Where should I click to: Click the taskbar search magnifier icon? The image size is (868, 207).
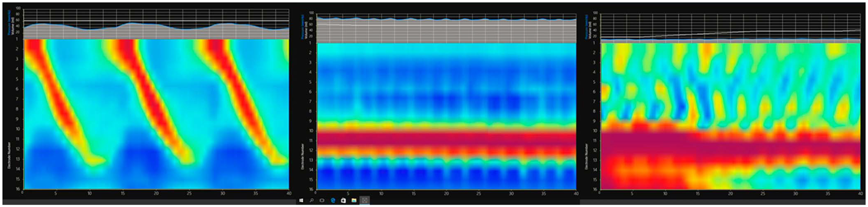pos(311,200)
